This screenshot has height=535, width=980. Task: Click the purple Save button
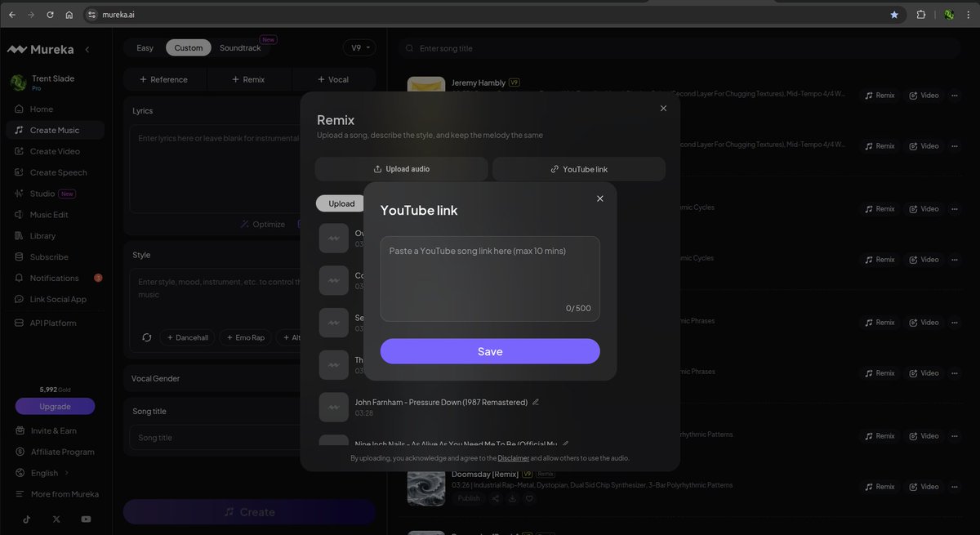[490, 351]
